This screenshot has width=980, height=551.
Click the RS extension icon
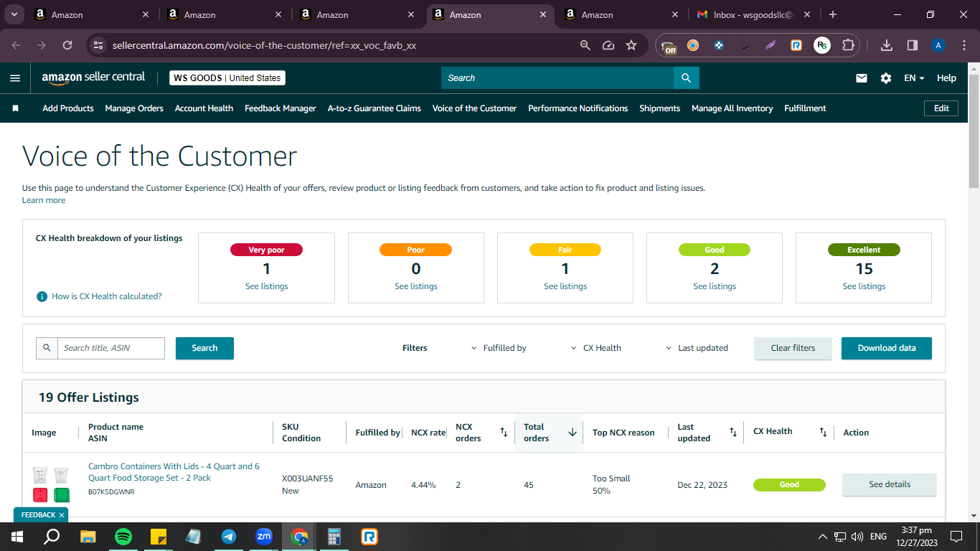(822, 45)
